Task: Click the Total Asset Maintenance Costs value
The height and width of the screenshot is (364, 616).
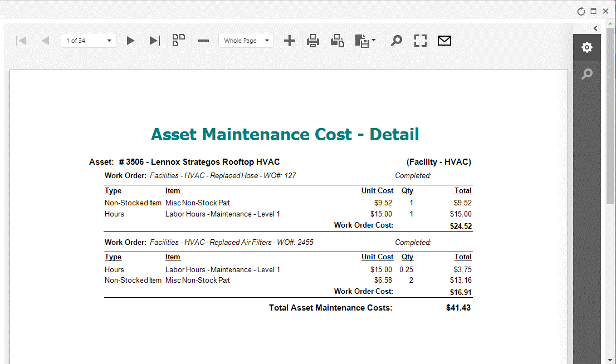Action: click(x=458, y=308)
